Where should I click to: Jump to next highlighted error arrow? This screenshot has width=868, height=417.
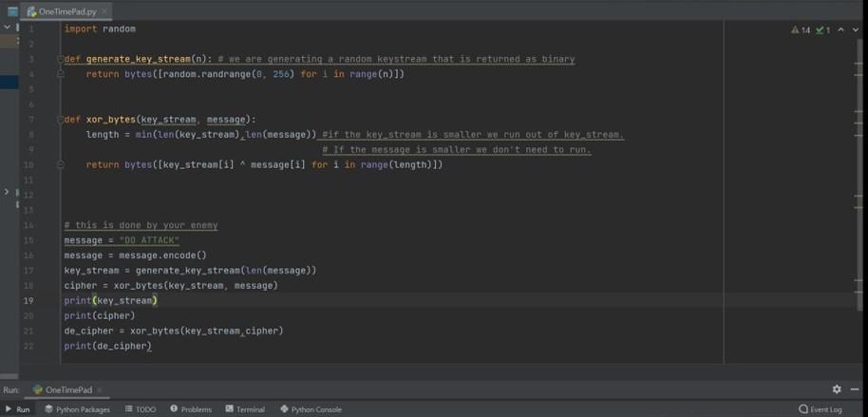856,29
